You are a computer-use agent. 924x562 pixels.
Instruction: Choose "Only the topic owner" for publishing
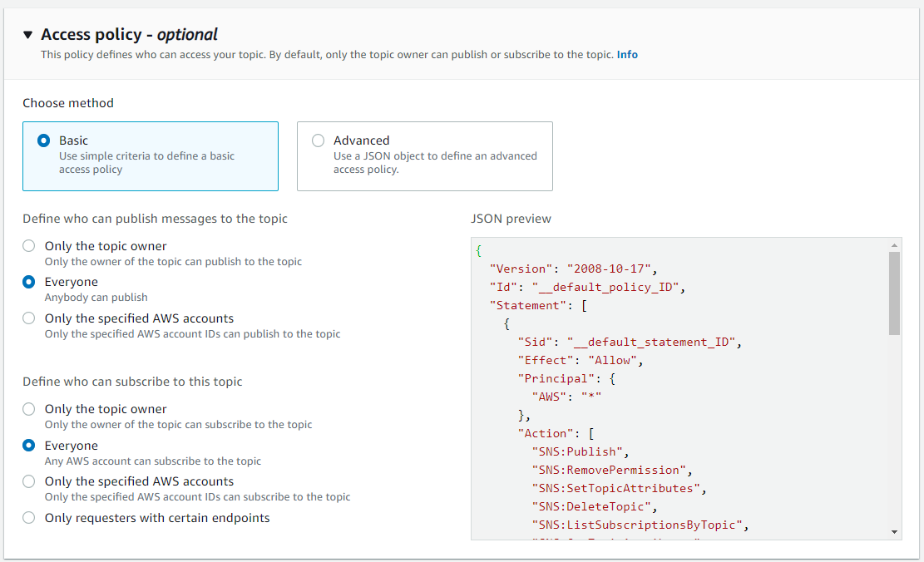tap(29, 246)
